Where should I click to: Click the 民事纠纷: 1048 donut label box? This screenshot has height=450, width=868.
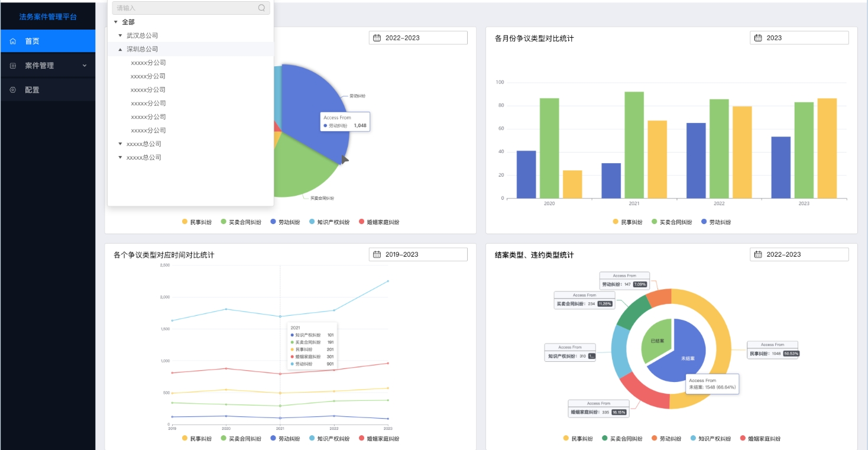pos(773,349)
